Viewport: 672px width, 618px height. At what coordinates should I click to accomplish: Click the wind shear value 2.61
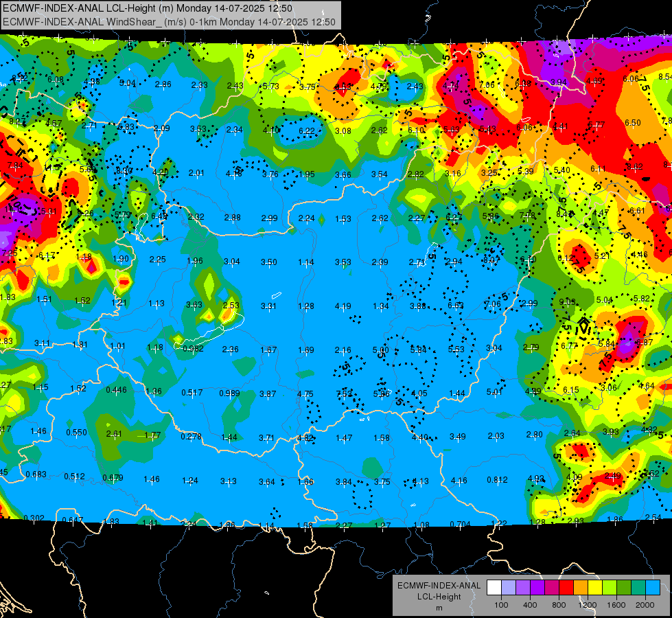(x=114, y=434)
